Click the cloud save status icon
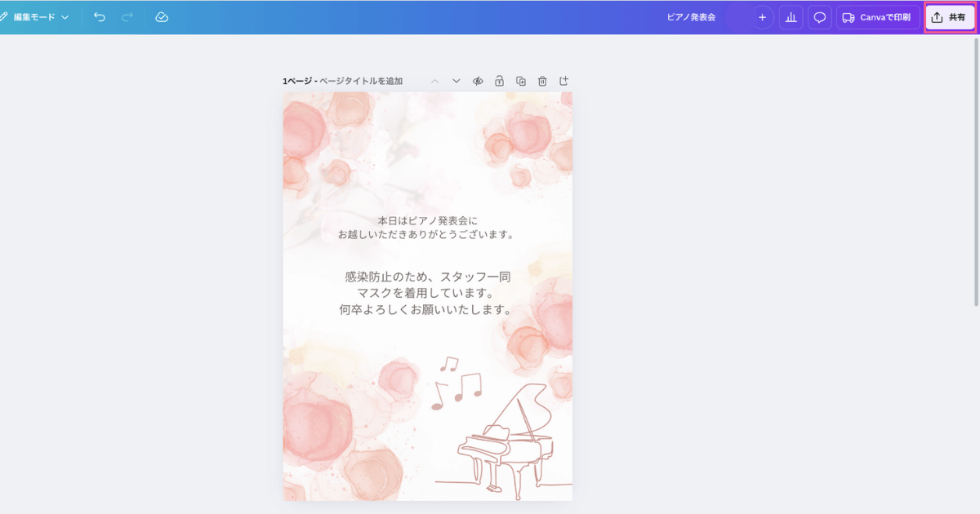 pos(162,17)
